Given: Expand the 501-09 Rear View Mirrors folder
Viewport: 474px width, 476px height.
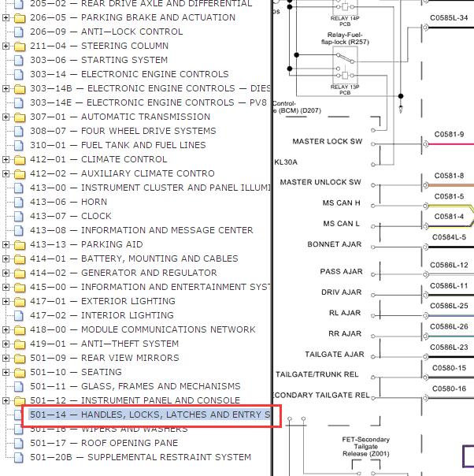Looking at the screenshot, I should 6,359.
